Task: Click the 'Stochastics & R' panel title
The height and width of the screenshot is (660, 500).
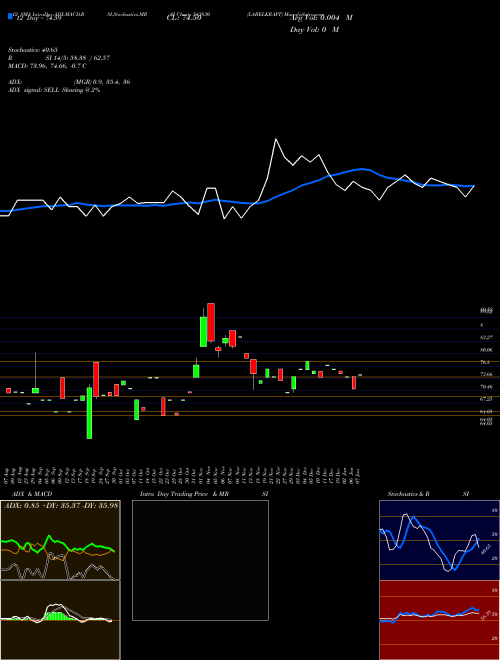Action: pos(408,494)
